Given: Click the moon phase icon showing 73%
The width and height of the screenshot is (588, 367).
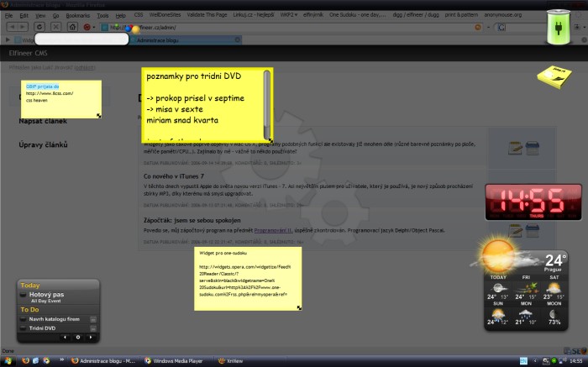Looking at the screenshot, I should pos(553,313).
